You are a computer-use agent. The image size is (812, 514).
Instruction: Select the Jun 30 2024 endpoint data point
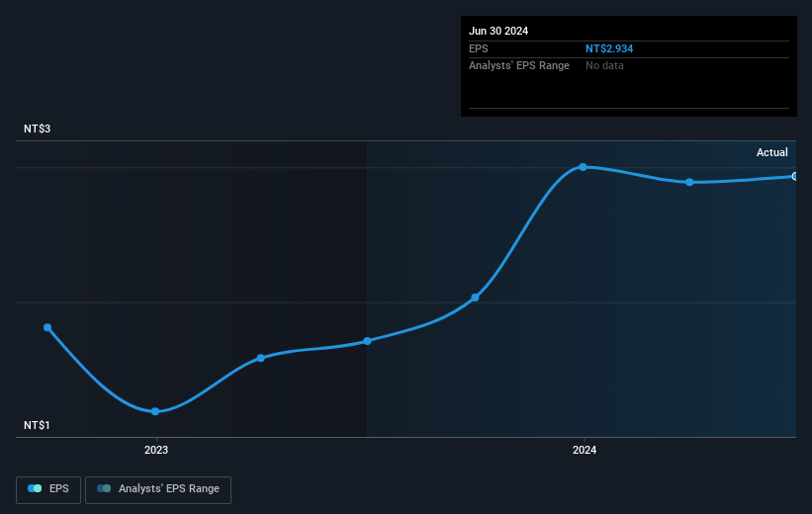[x=795, y=177]
